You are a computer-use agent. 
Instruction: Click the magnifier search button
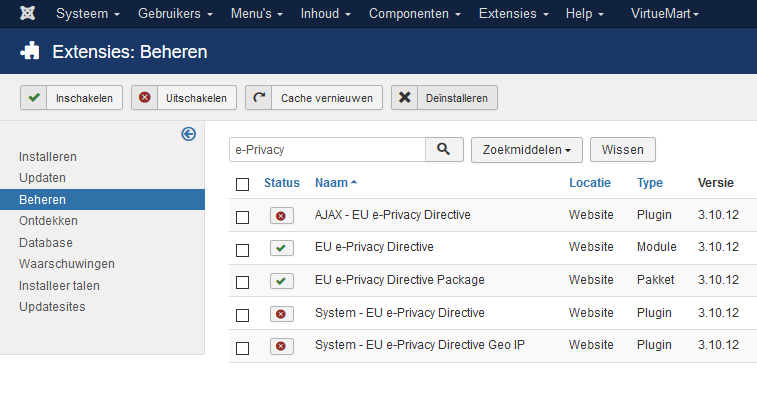(x=444, y=150)
